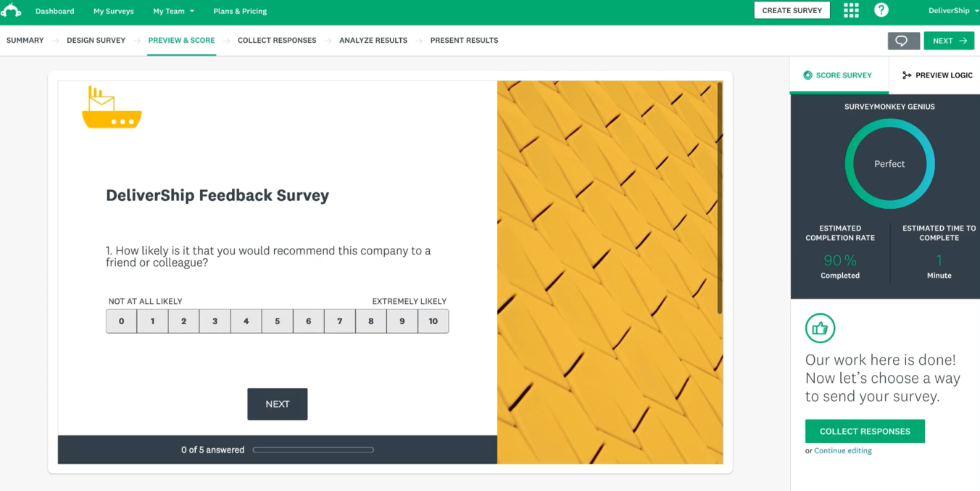Open Dashboard in top navigation

(x=55, y=11)
